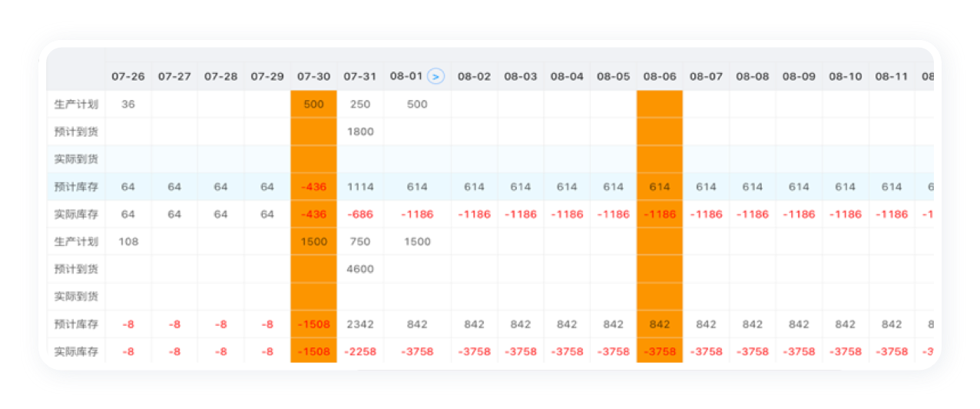
Task: Click the 生产计划 label of the row with 36
Action: tap(76, 104)
